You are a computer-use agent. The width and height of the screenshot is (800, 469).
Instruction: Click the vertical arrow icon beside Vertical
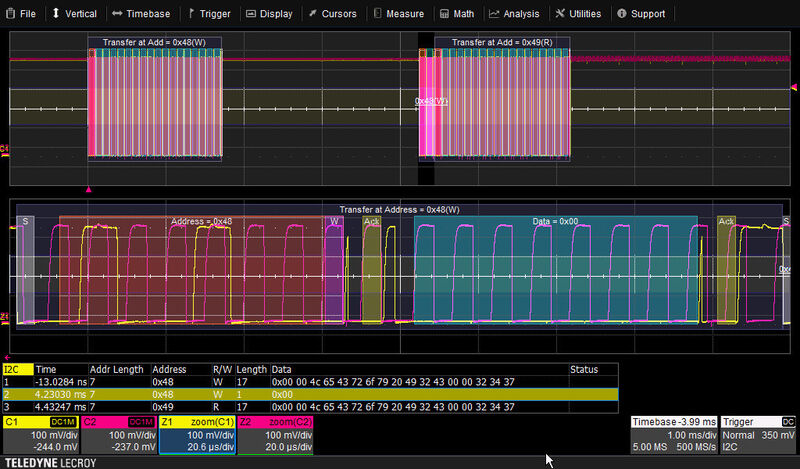pos(56,13)
